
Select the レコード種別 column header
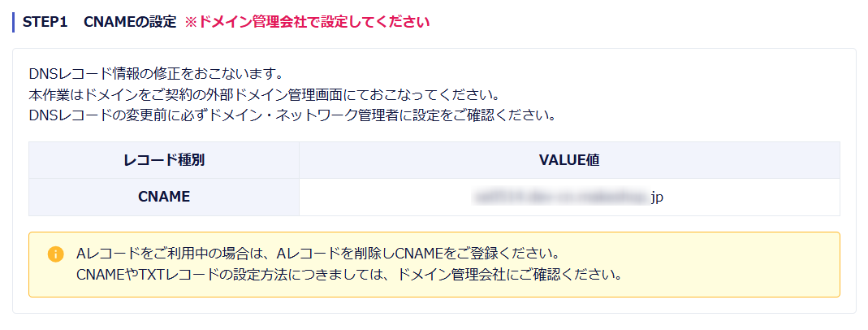tap(163, 160)
